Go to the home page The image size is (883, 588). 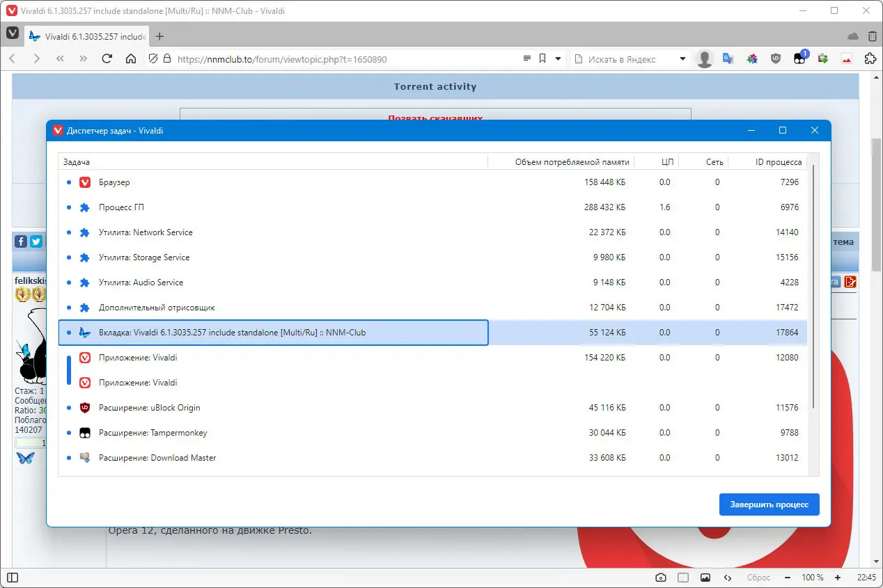pyautogui.click(x=131, y=59)
